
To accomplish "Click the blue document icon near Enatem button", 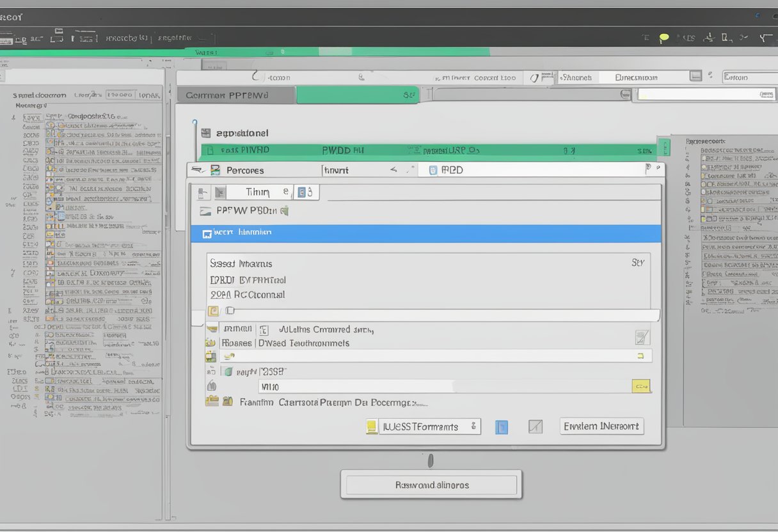I will (x=502, y=426).
